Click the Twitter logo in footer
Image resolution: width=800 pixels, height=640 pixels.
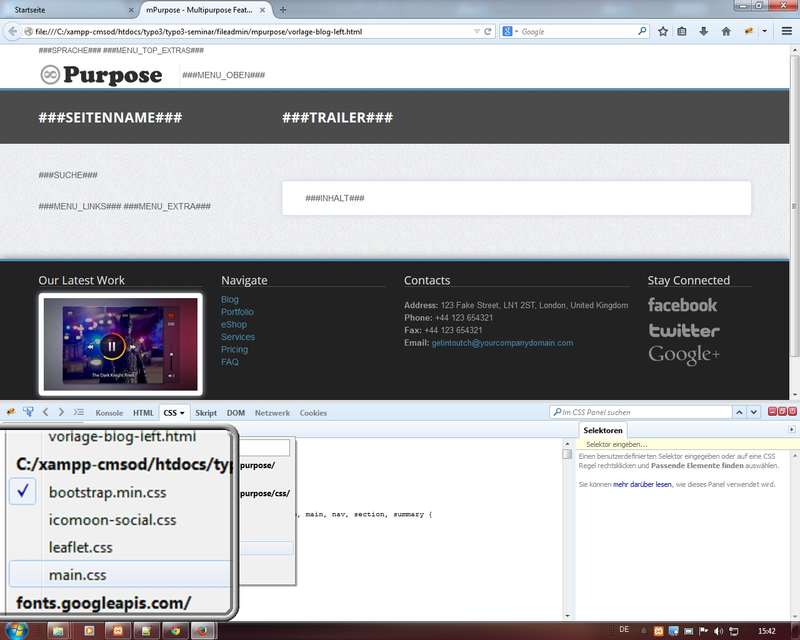coord(683,330)
